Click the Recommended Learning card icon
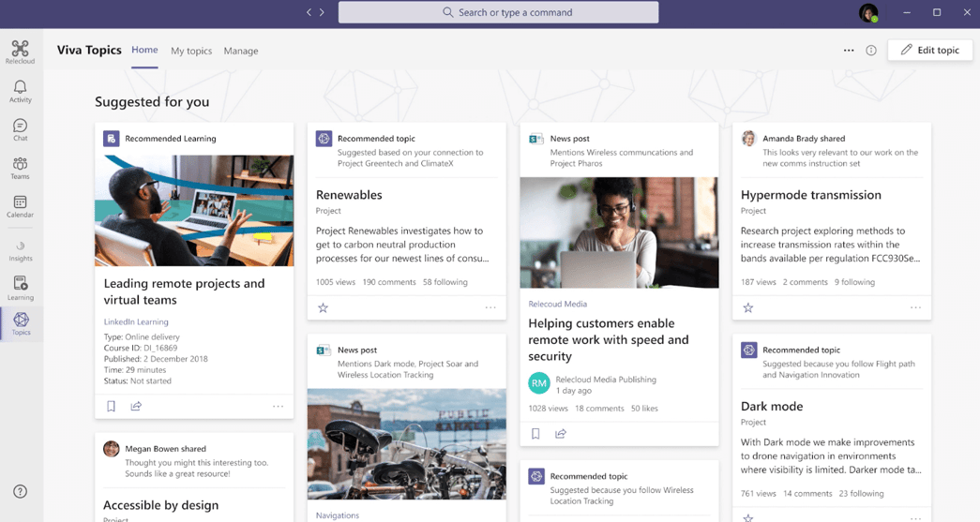980x522 pixels. point(112,139)
